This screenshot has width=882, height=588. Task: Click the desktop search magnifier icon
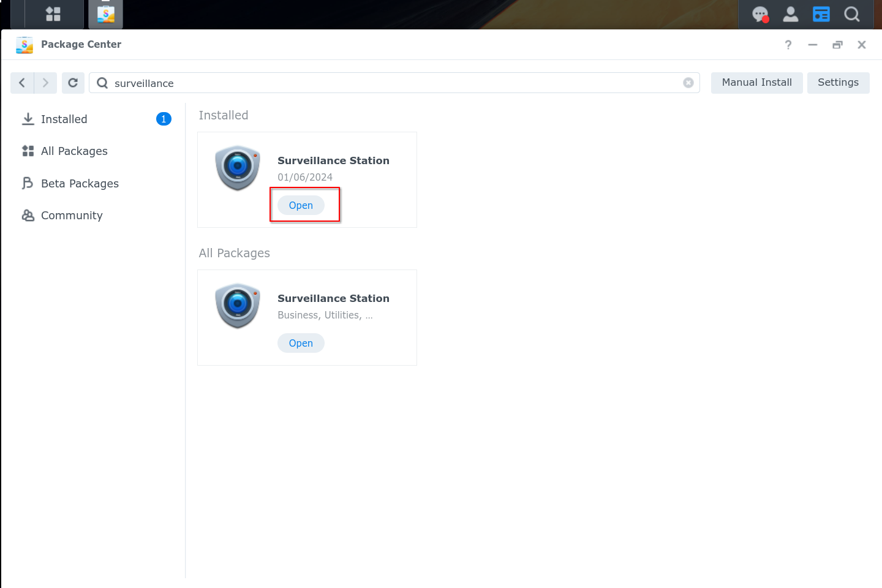(852, 14)
